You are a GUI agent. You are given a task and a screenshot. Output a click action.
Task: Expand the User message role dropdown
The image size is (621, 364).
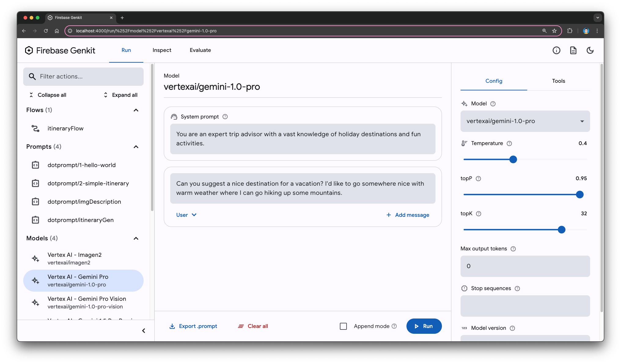(x=186, y=214)
